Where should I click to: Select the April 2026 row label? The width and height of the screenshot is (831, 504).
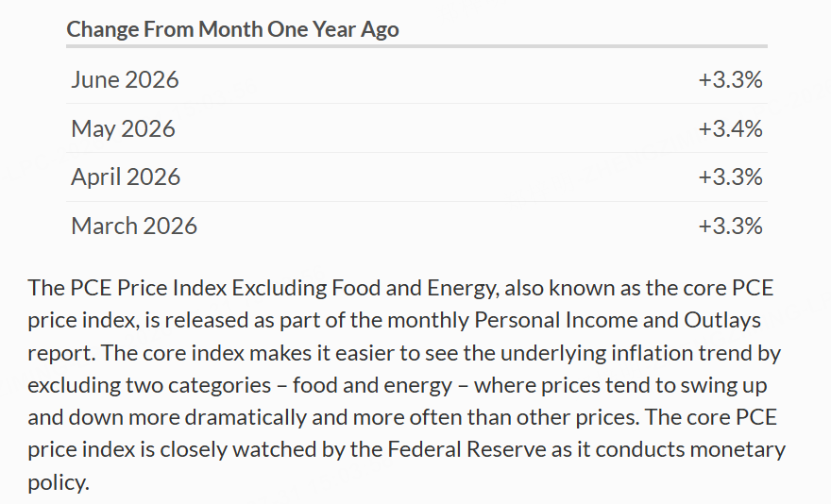pos(126,177)
